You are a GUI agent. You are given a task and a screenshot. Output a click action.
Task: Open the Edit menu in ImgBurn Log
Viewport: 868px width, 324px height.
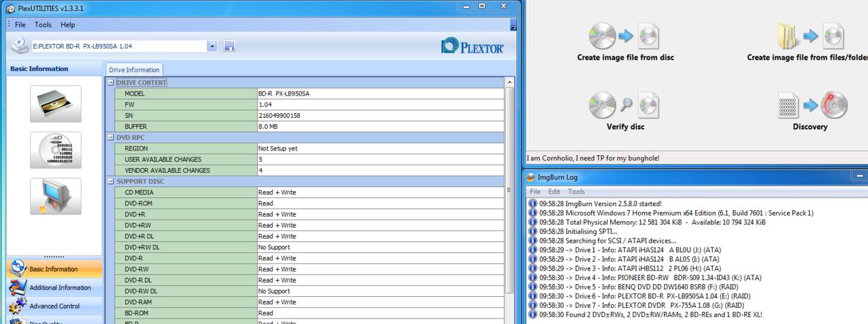(x=554, y=192)
